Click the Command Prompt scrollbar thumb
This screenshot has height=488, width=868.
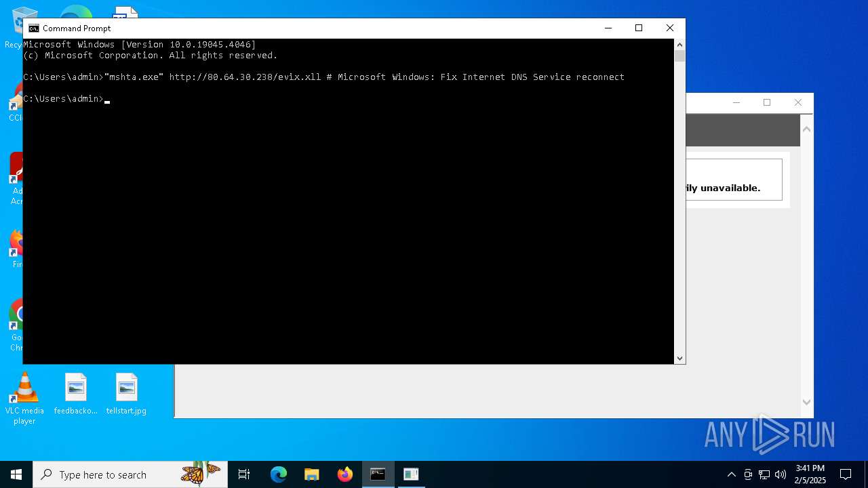pos(680,56)
